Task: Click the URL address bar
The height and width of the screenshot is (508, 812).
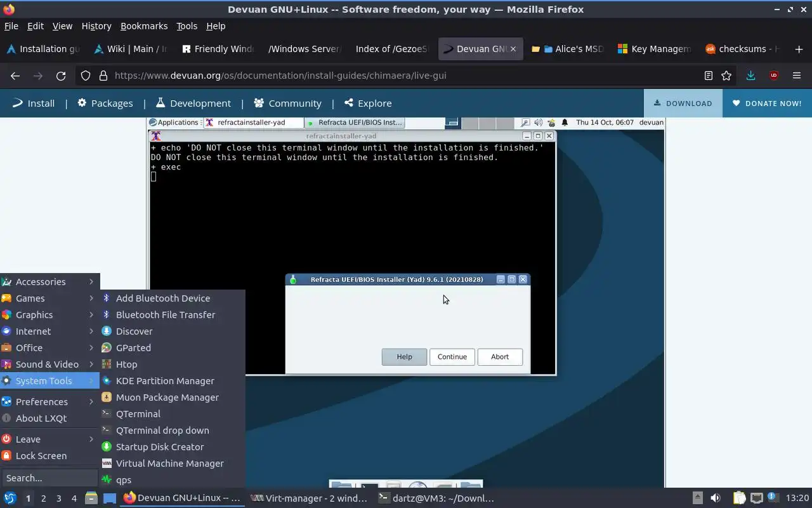Action: pyautogui.click(x=406, y=76)
